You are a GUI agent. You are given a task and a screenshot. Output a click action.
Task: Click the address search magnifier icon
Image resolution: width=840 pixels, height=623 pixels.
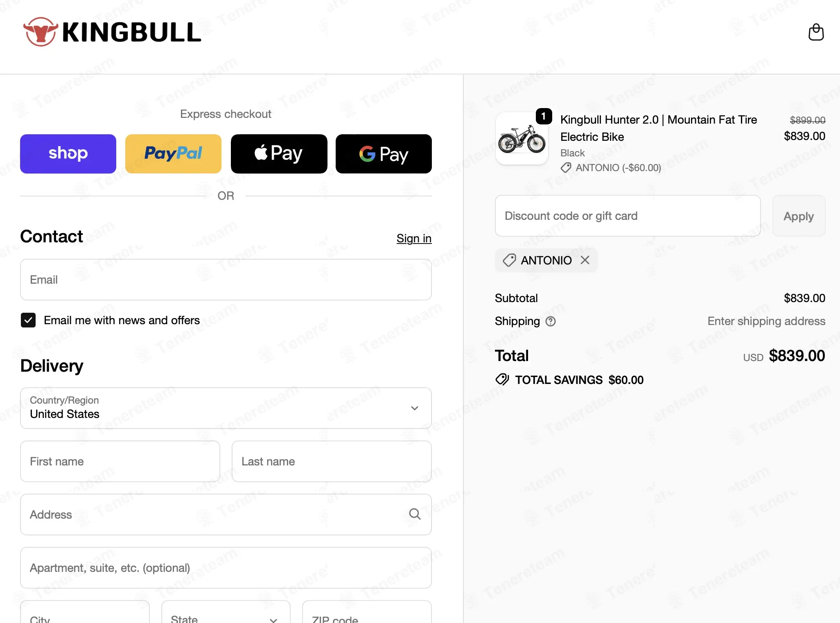point(415,514)
